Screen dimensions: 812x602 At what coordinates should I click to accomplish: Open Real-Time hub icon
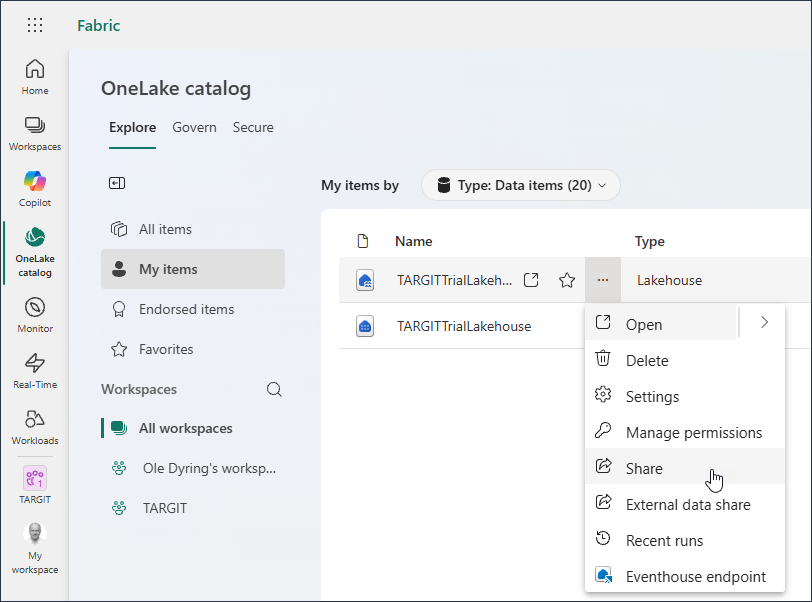[35, 370]
